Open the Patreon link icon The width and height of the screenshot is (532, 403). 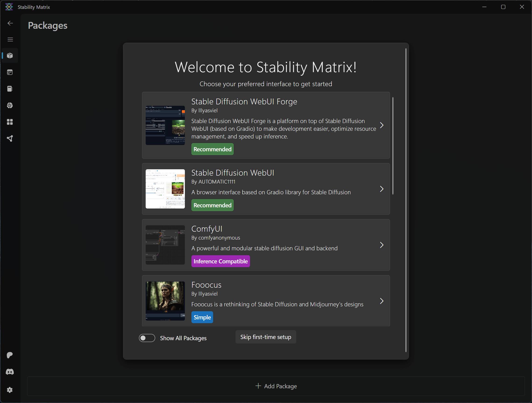(10, 355)
